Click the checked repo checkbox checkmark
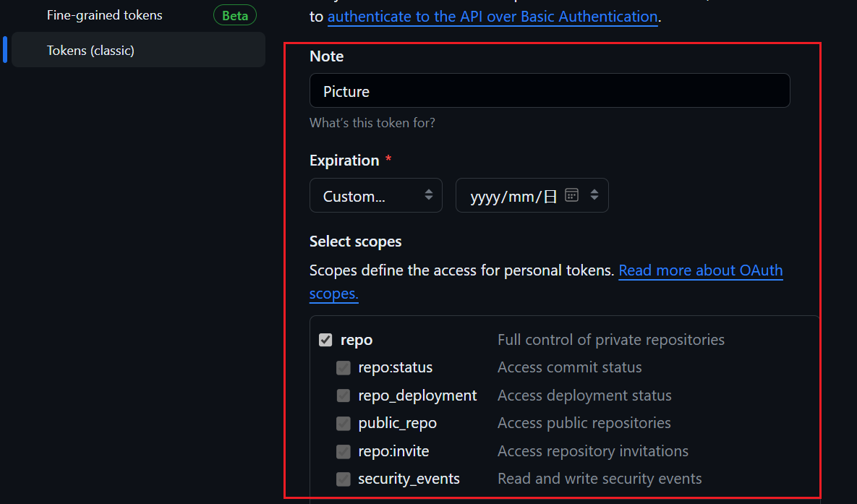Image resolution: width=857 pixels, height=504 pixels. 325,339
